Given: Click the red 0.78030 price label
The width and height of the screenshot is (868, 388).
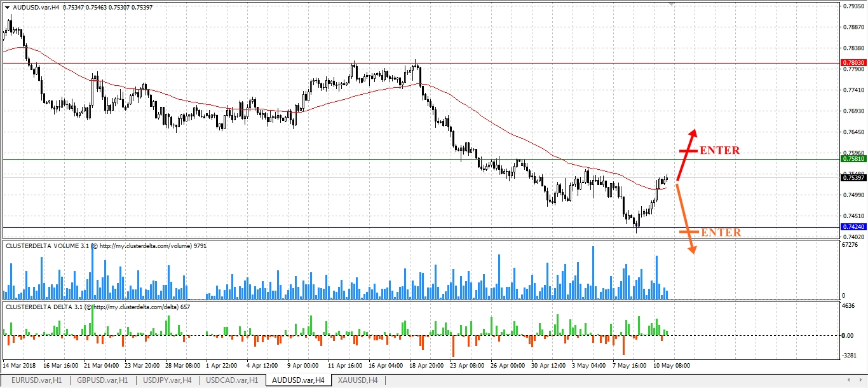Looking at the screenshot, I should [852, 63].
